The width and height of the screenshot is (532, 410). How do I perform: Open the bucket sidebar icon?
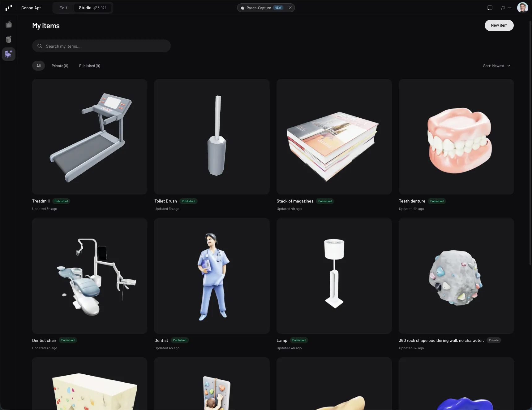tap(9, 39)
